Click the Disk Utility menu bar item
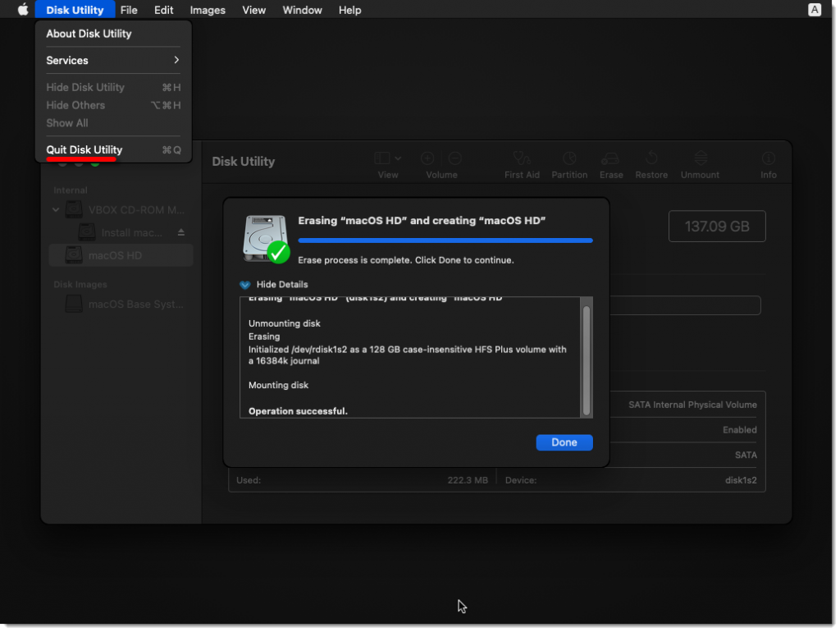The width and height of the screenshot is (840, 632). [75, 10]
